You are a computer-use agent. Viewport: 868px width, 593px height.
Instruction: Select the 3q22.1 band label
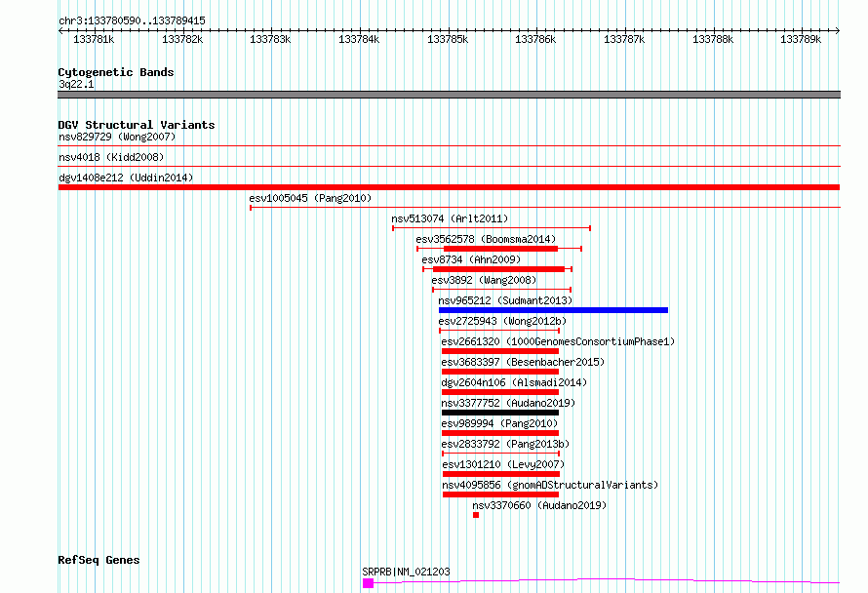(x=76, y=84)
